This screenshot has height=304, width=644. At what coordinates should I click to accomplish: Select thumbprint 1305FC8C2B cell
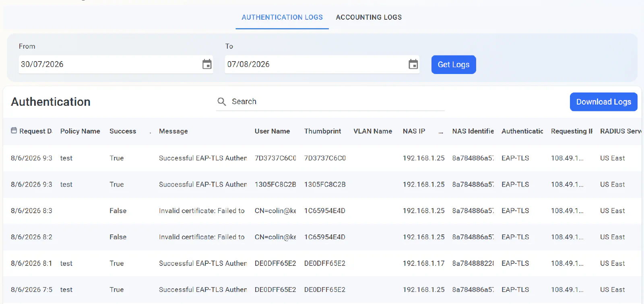coord(325,184)
